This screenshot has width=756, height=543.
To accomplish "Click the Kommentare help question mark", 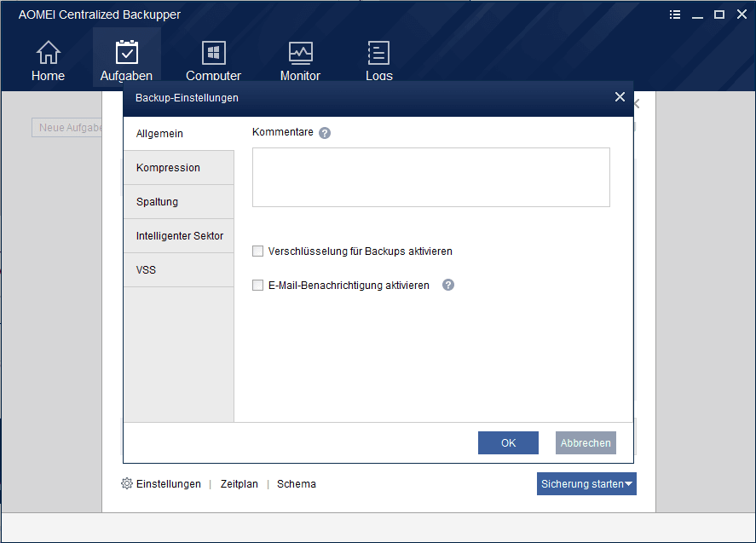I will tap(325, 133).
